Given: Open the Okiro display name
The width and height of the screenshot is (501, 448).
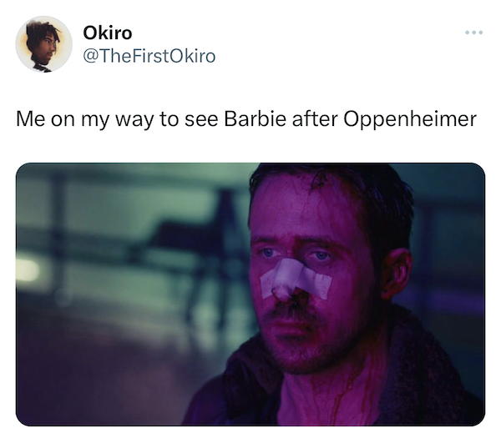Looking at the screenshot, I should pyautogui.click(x=108, y=33).
